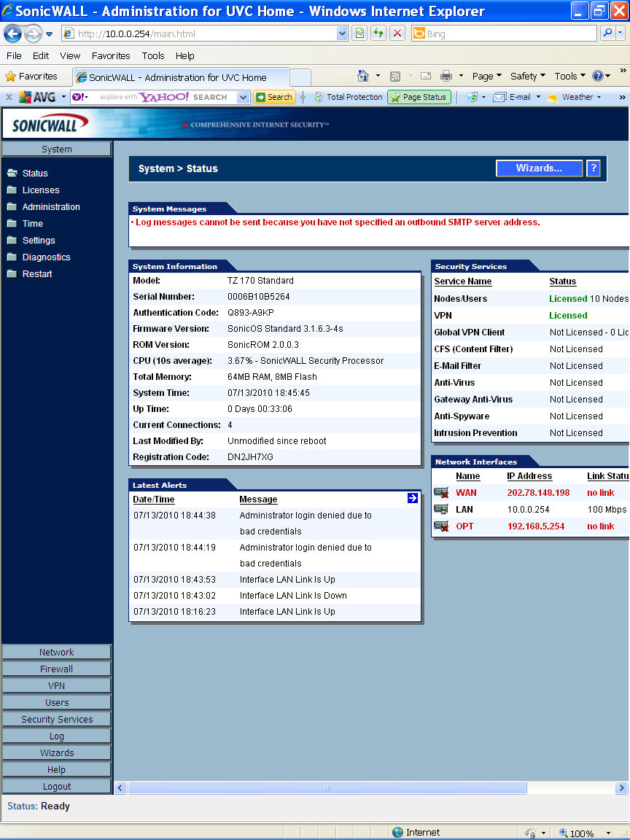The width and height of the screenshot is (630, 840).
Task: Open the Tools menu in the menu bar
Action: (153, 55)
